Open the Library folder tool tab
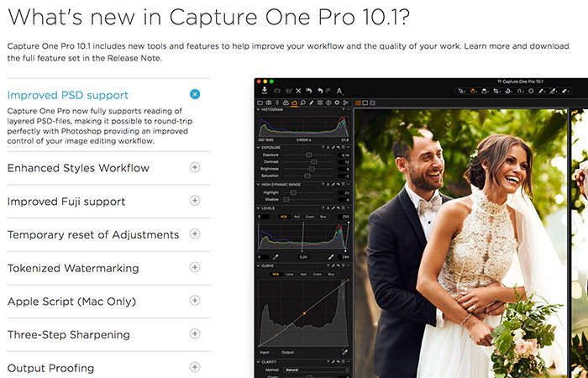Image resolution: width=588 pixels, height=378 pixels. pos(260,102)
